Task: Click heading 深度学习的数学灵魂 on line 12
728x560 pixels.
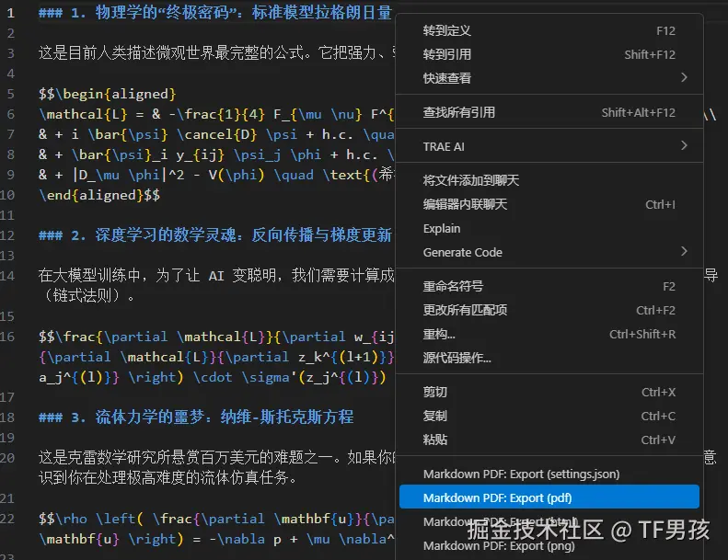Action: point(166,235)
